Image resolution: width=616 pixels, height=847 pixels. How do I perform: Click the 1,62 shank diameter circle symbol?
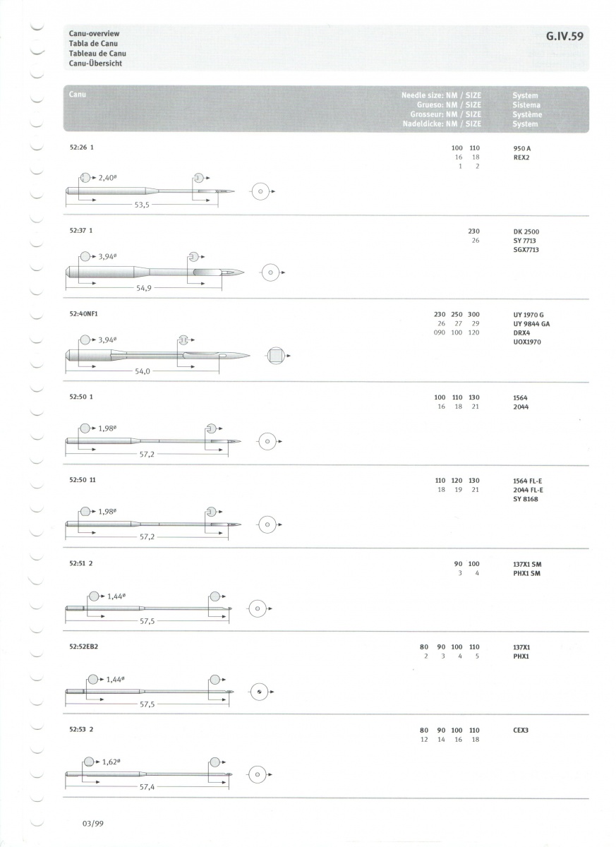(89, 762)
